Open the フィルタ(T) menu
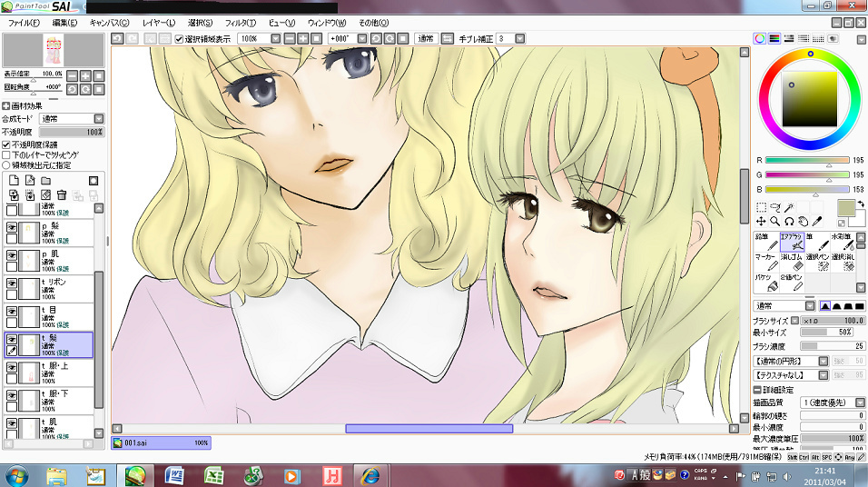 (241, 23)
